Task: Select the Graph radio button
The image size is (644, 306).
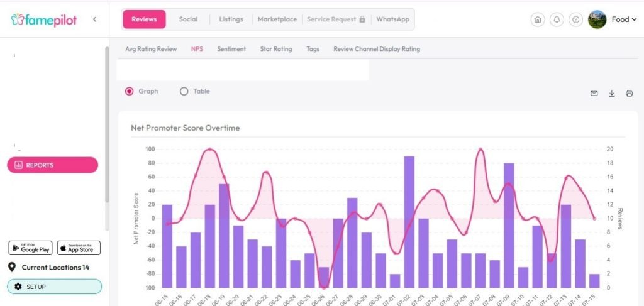Action: pyautogui.click(x=130, y=91)
